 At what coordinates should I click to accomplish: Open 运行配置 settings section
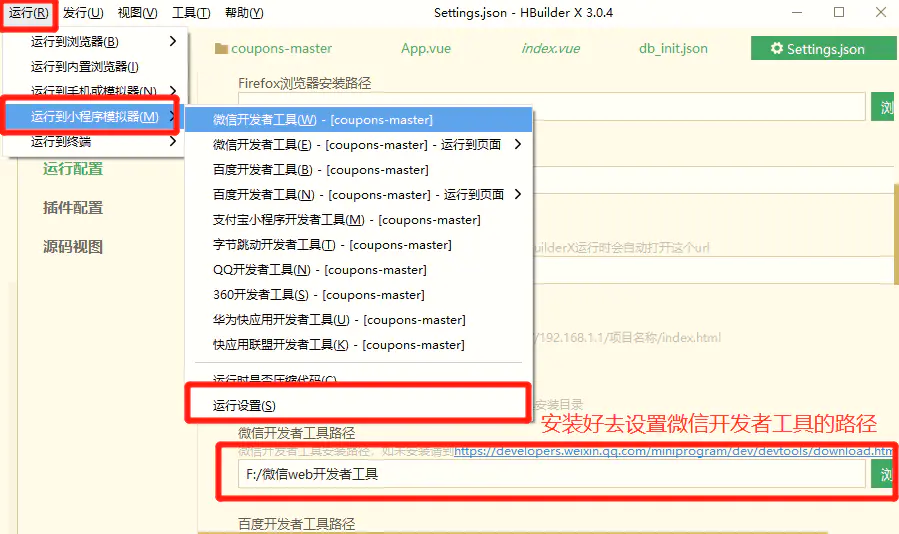pyautogui.click(x=73, y=169)
